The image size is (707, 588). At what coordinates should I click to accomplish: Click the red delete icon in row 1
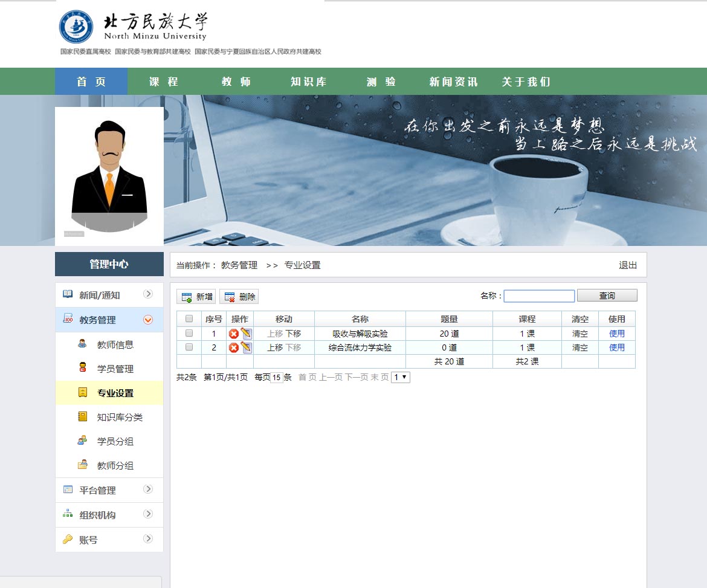coord(233,334)
